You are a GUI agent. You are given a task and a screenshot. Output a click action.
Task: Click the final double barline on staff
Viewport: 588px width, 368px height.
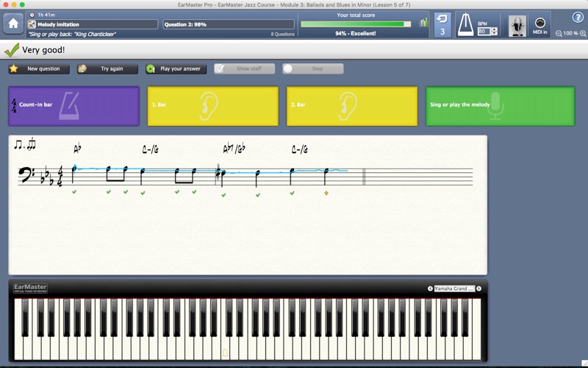(364, 177)
